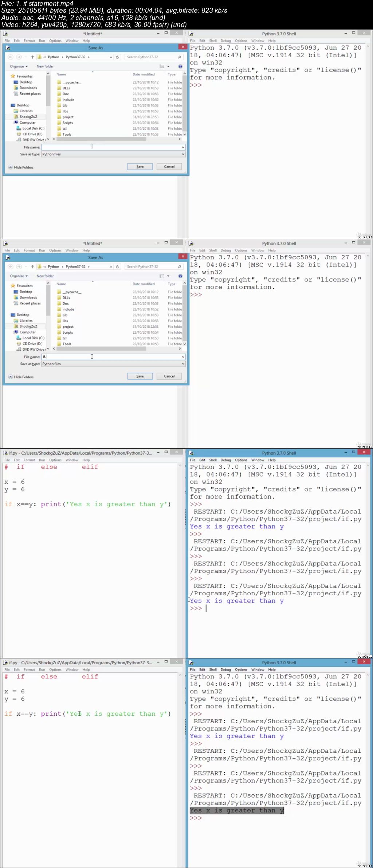The image size is (373, 868).
Task: Click the '# if else elif' comment in the fourth frame
Action: [x=51, y=677]
